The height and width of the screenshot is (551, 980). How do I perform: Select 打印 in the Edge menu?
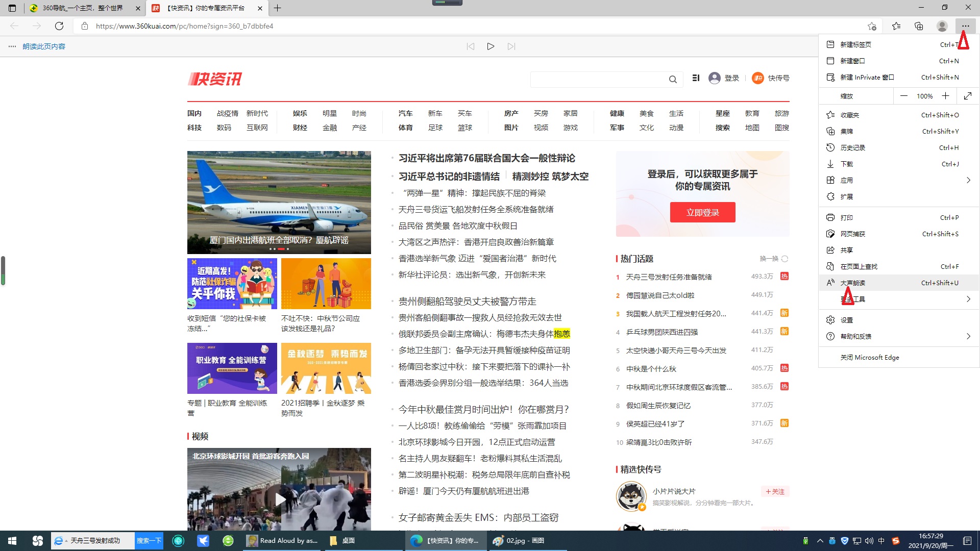coord(898,217)
